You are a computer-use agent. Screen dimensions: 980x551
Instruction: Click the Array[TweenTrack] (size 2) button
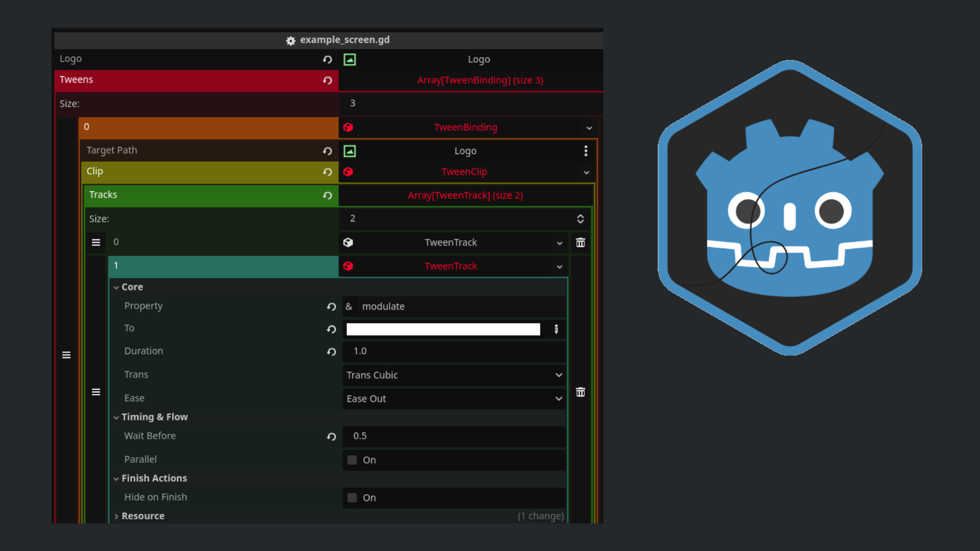pyautogui.click(x=465, y=195)
